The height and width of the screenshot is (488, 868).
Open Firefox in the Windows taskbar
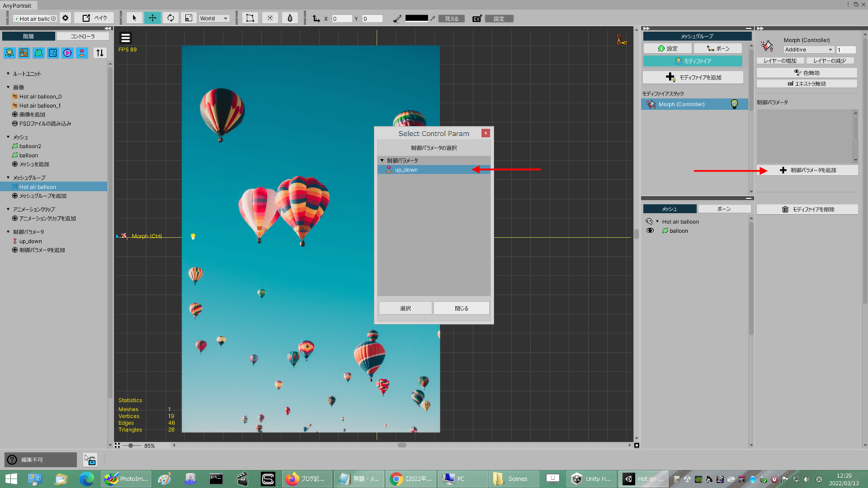click(x=307, y=479)
